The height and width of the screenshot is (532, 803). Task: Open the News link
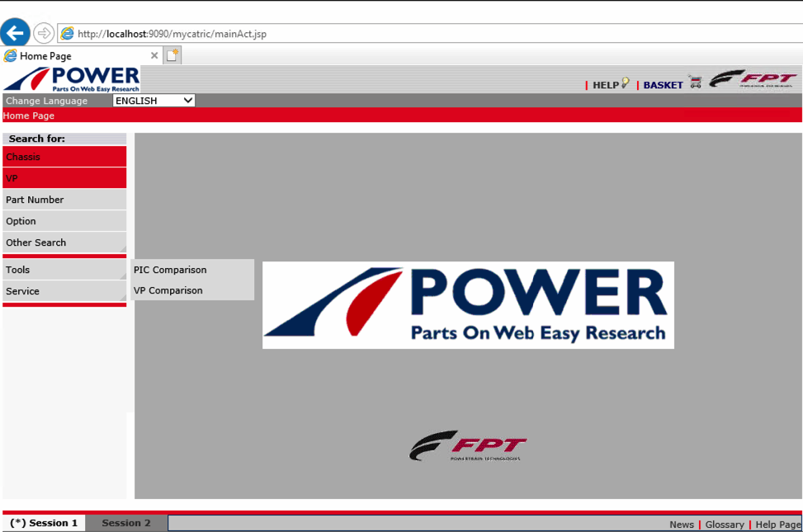pos(682,525)
